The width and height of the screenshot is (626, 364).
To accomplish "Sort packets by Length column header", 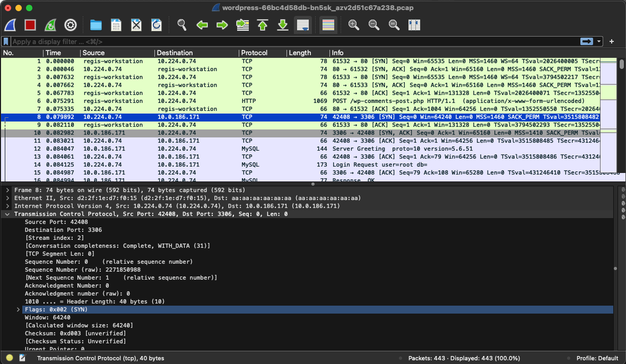I will [308, 53].
